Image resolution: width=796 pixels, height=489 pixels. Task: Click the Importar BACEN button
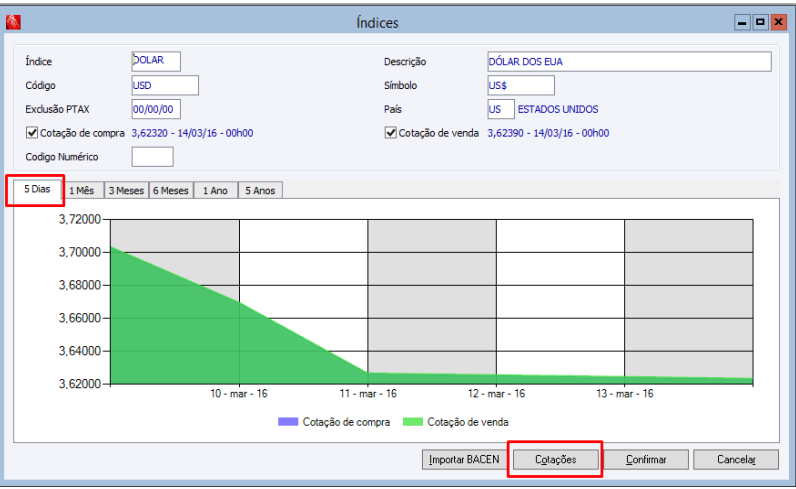[464, 460]
